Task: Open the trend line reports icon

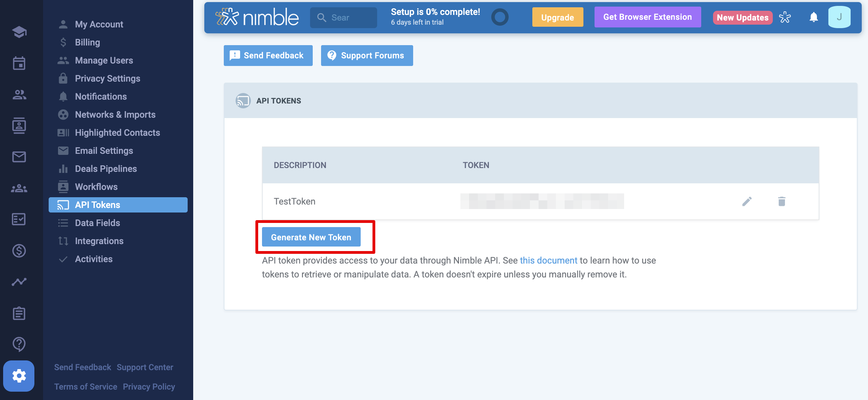Action: [x=19, y=282]
